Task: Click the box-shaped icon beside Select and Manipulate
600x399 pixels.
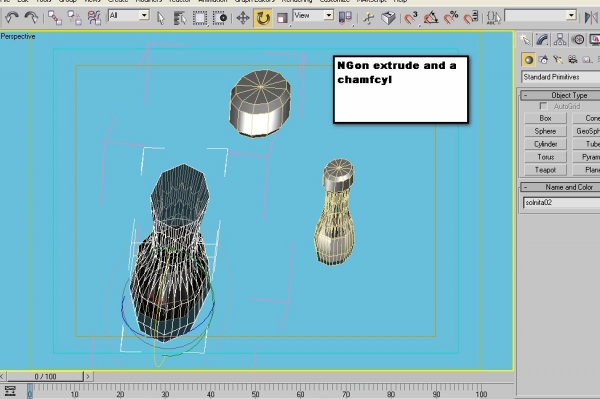Action: (388, 18)
